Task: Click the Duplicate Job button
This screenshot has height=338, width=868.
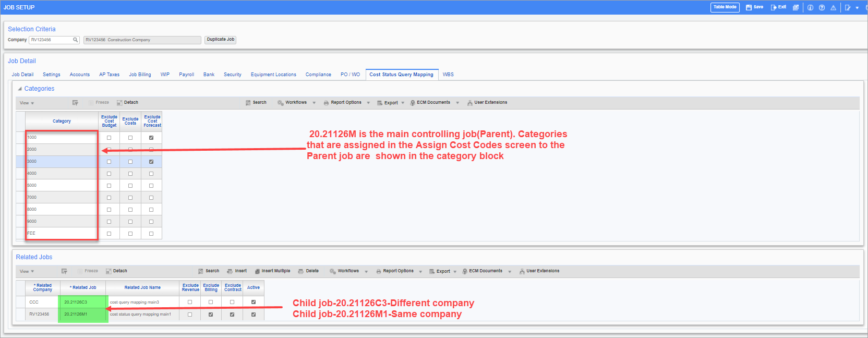Action: 220,40
